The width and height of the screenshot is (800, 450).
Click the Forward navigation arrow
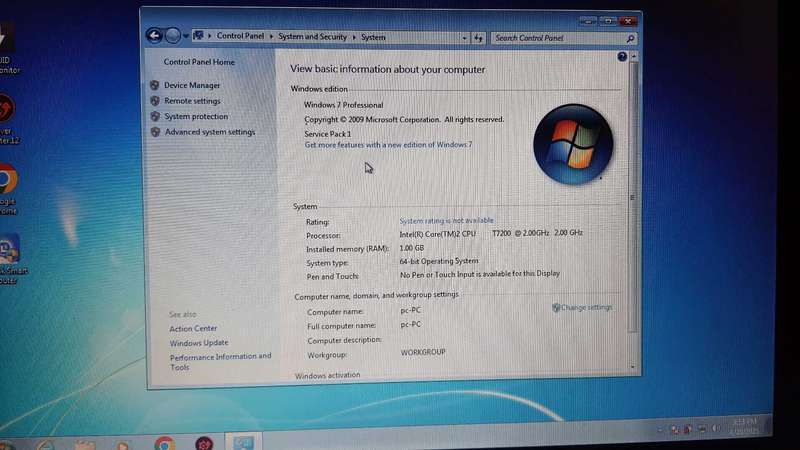173,35
